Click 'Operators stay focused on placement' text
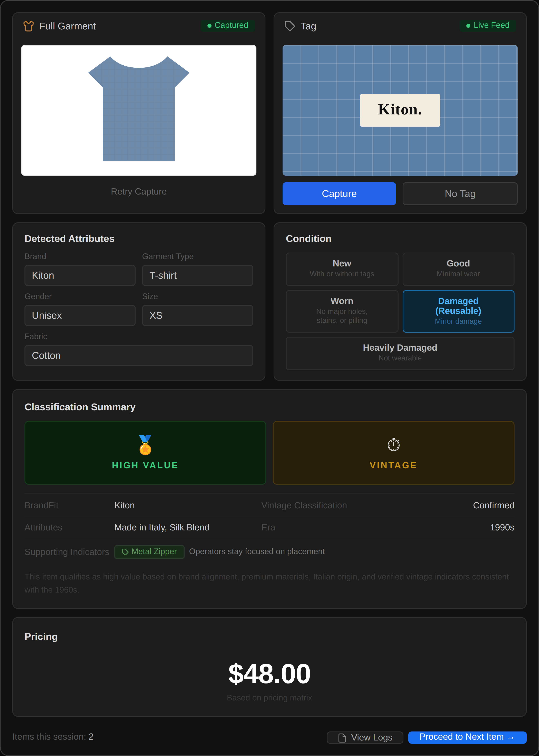Viewport: 539px width, 756px height. [x=257, y=551]
